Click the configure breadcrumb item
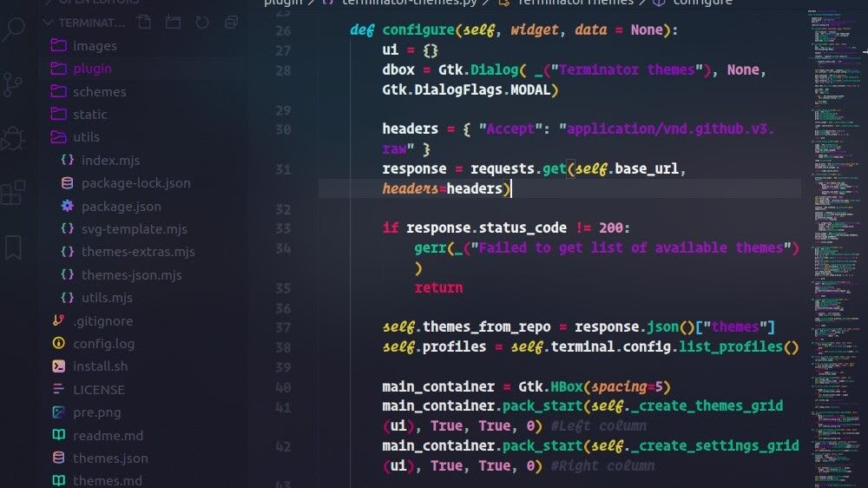This screenshot has height=488, width=868. click(702, 3)
